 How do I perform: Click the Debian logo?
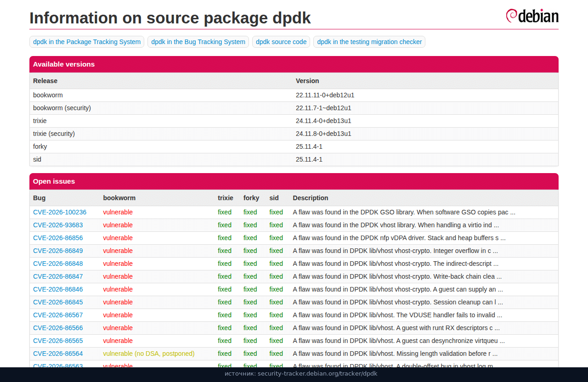click(532, 16)
